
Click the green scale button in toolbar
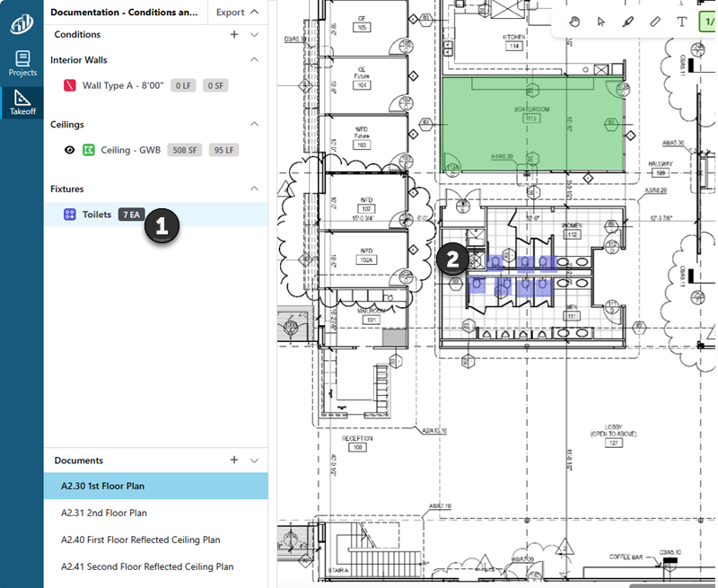coord(708,22)
